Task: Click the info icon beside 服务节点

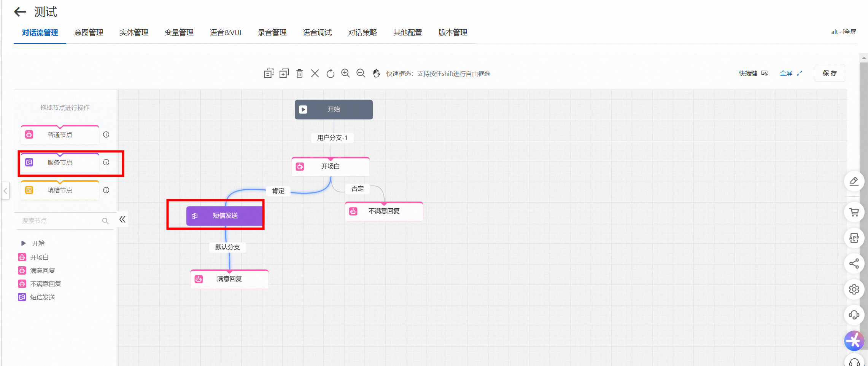Action: coord(106,162)
